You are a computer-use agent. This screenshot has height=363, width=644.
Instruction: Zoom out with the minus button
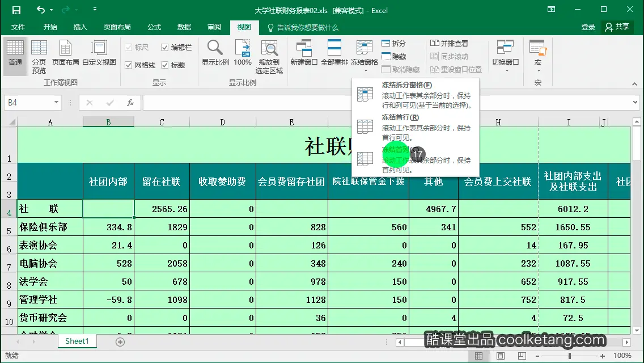(537, 356)
